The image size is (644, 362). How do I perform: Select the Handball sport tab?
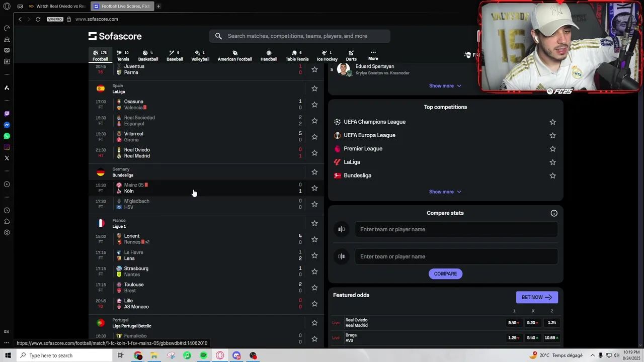[x=269, y=56]
